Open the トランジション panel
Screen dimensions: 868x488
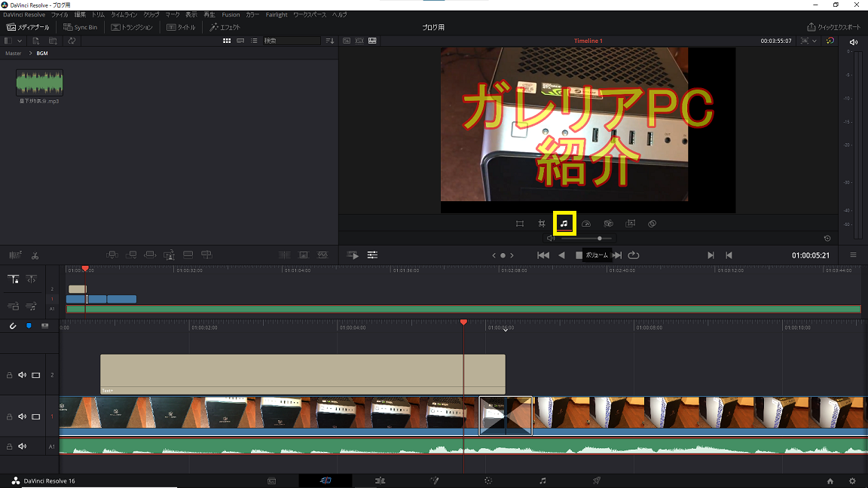coord(132,27)
